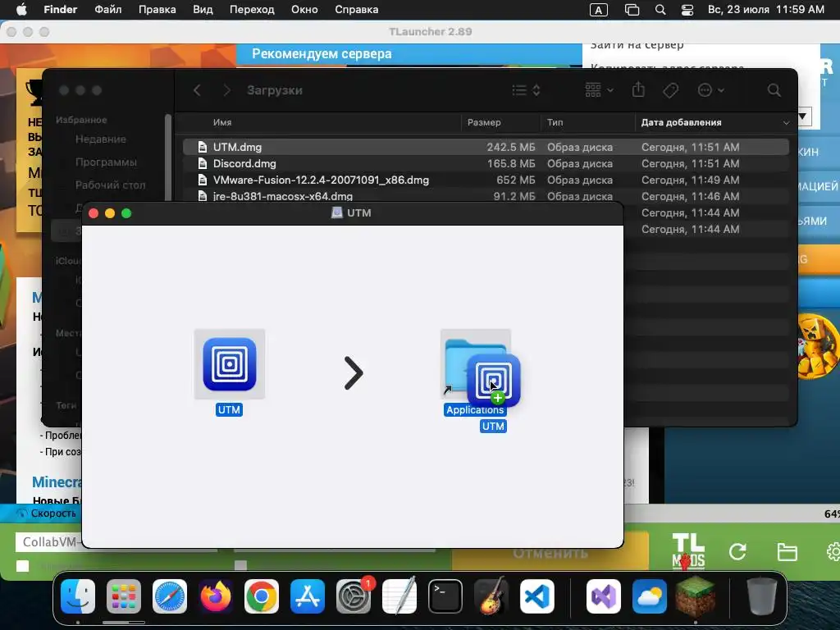The height and width of the screenshot is (630, 840).
Task: Launch Firefox from the Dock
Action: pyautogui.click(x=216, y=596)
